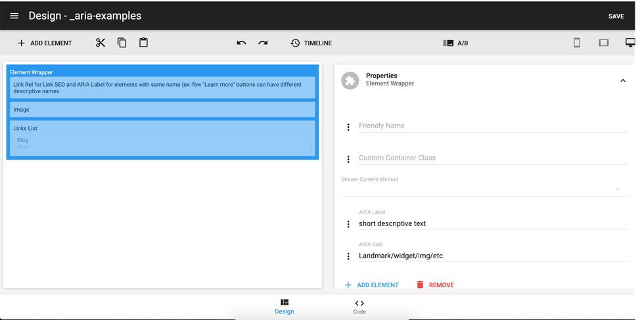Open the Timeline history
This screenshot has height=320, width=644.
pos(311,43)
